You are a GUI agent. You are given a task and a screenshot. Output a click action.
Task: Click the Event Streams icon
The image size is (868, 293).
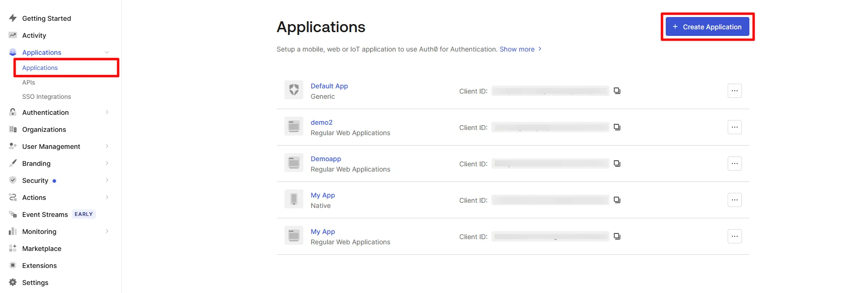click(x=13, y=214)
